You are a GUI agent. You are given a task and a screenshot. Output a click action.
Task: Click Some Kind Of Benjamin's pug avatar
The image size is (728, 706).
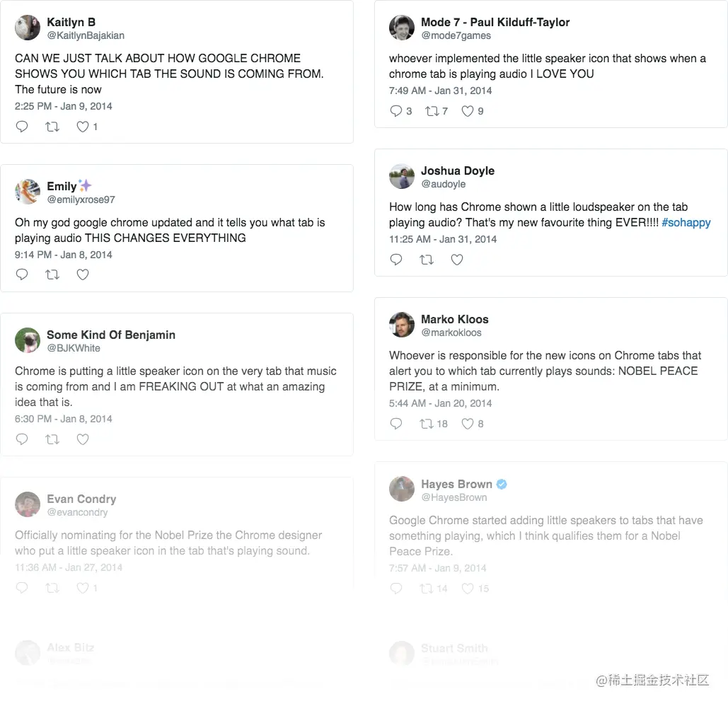28,340
